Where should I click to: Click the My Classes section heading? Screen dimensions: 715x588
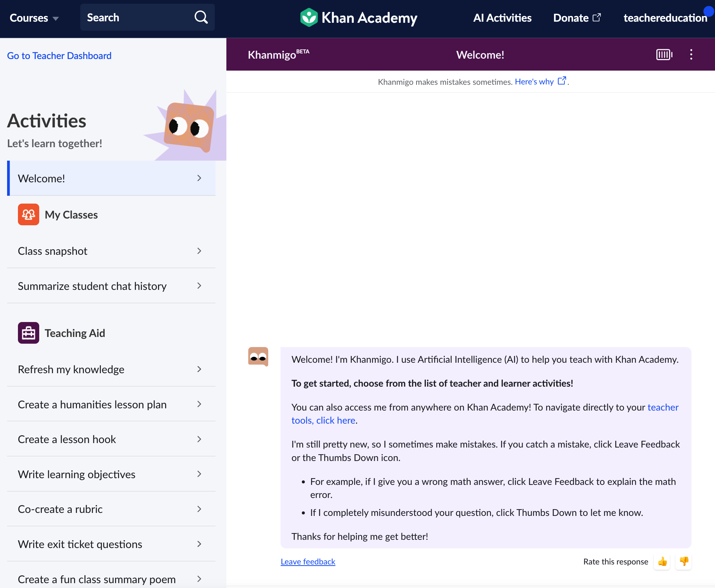pyautogui.click(x=71, y=215)
